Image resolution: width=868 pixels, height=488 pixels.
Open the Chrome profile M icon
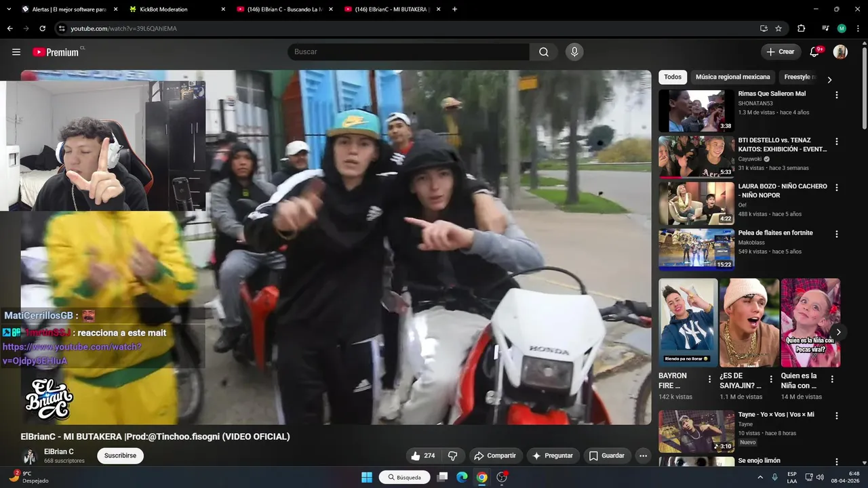coord(842,28)
